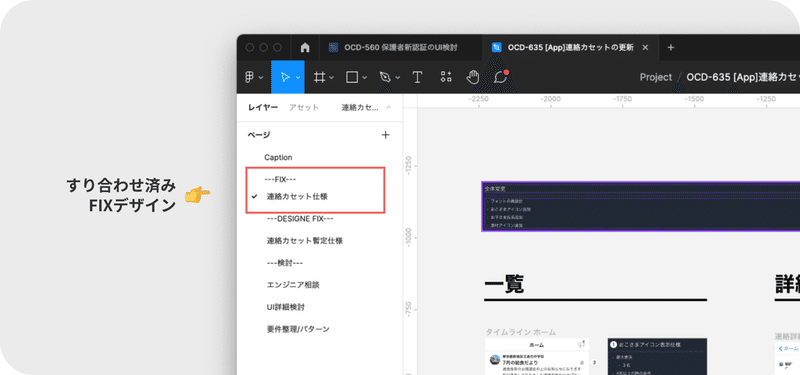Viewport: 800px width, 375px height.
Task: Select the 連絡カセット暫定仕様 page
Action: (x=305, y=241)
